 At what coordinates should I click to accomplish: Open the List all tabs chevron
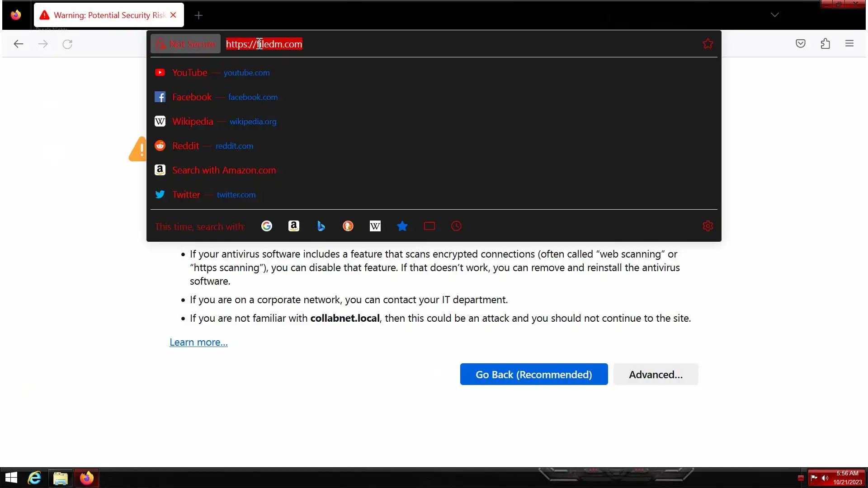pyautogui.click(x=774, y=15)
